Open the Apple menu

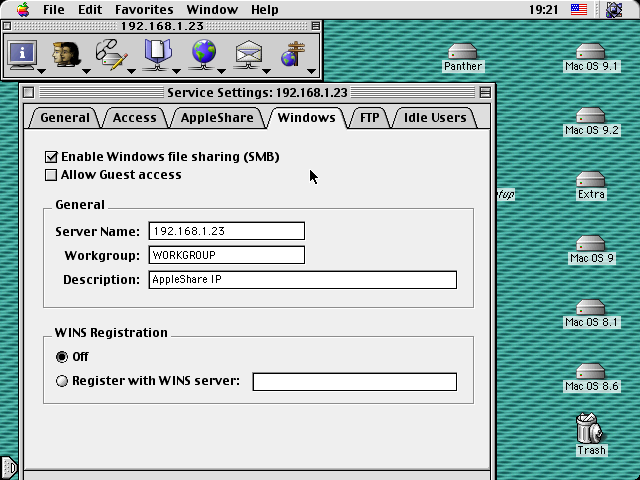pos(23,9)
